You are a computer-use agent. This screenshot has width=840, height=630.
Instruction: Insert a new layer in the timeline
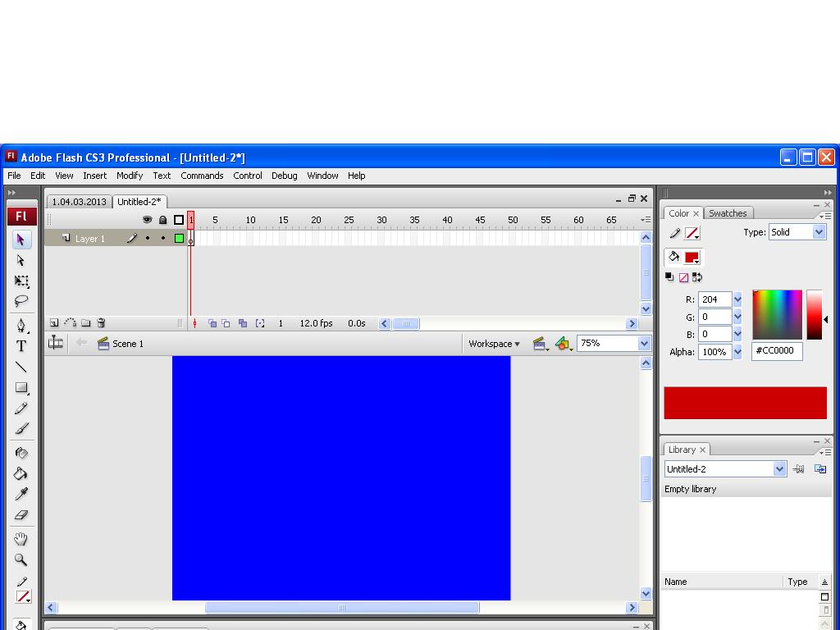click(x=53, y=323)
